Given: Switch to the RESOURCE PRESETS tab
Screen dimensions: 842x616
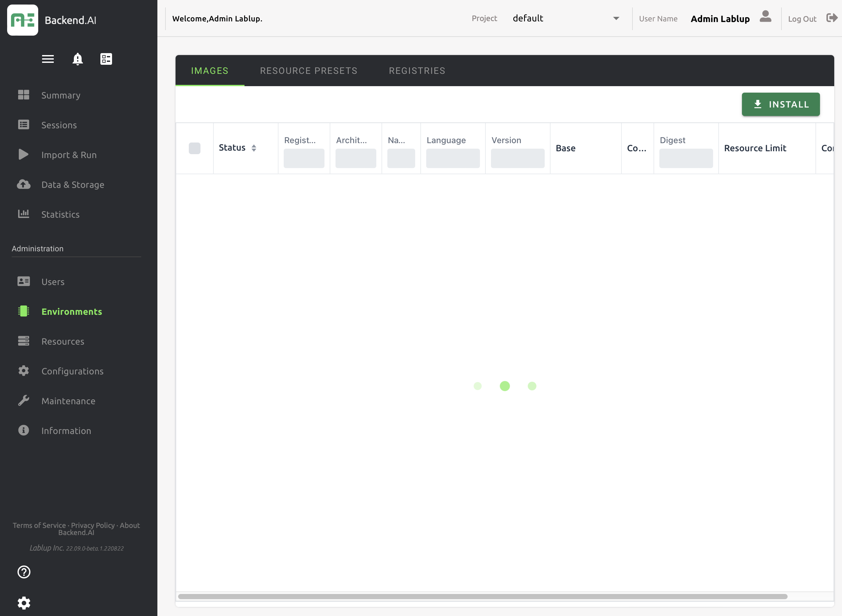Looking at the screenshot, I should coord(308,71).
